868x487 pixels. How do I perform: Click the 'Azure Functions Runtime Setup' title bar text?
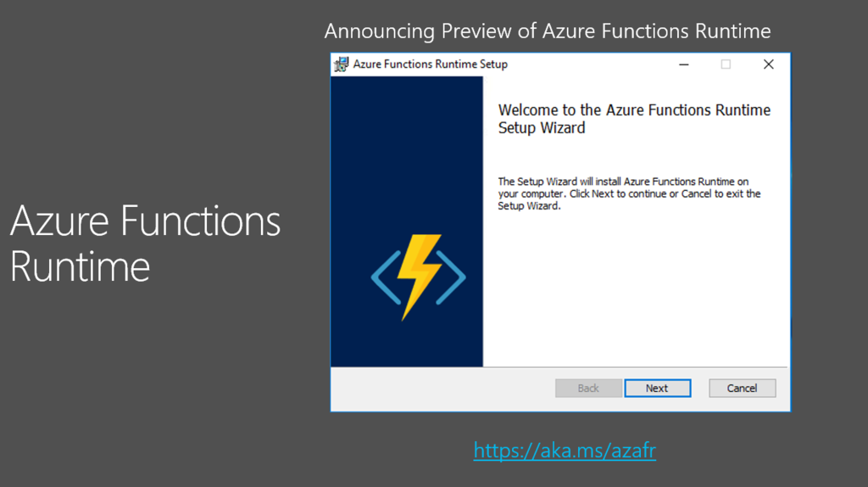pyautogui.click(x=430, y=64)
